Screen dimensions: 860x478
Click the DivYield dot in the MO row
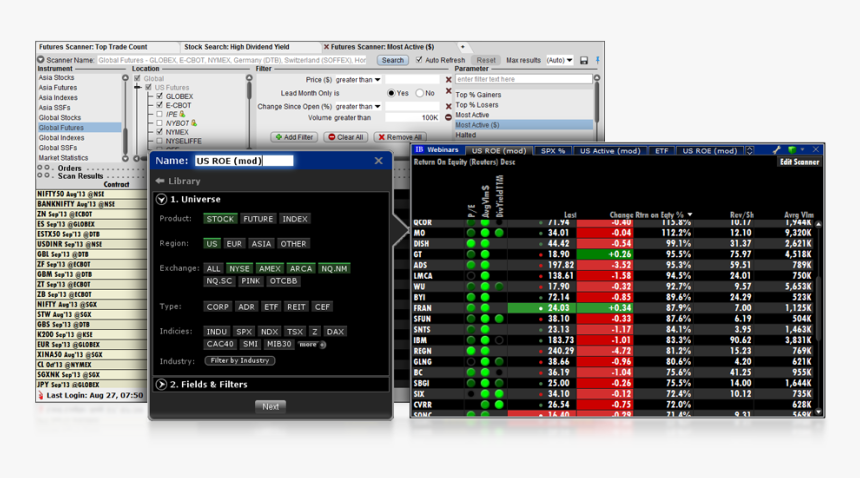click(499, 232)
